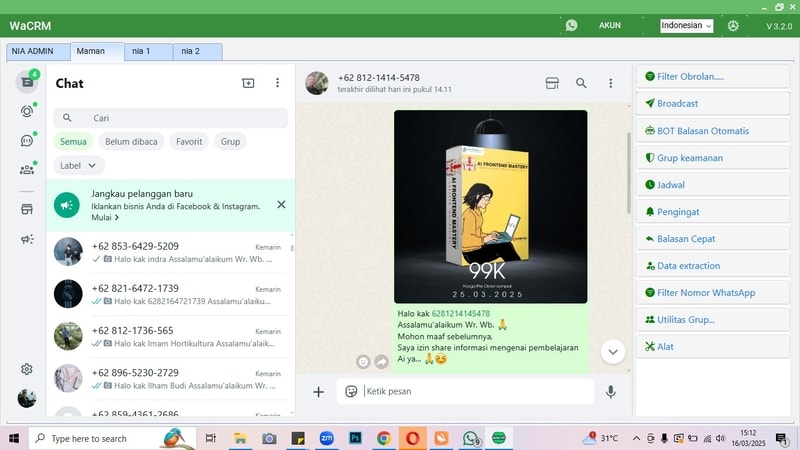Switch to NIA ADMIN tab

tap(38, 52)
